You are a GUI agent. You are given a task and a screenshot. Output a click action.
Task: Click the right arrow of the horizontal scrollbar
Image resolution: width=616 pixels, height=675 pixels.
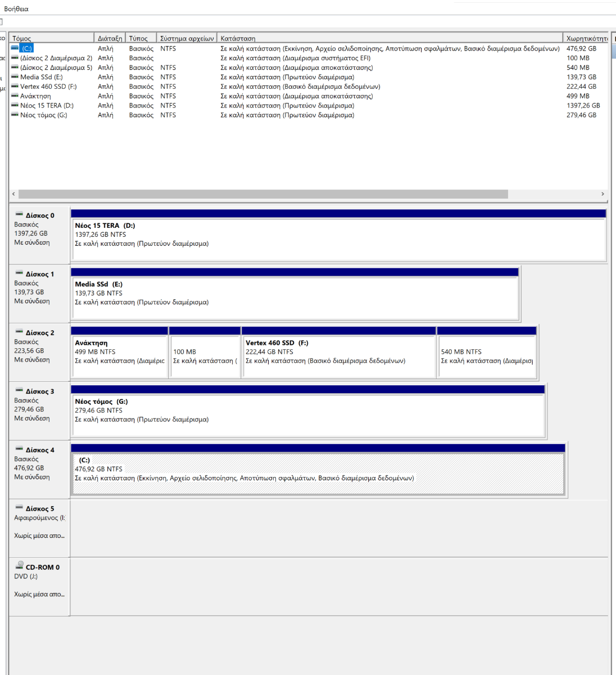(603, 194)
